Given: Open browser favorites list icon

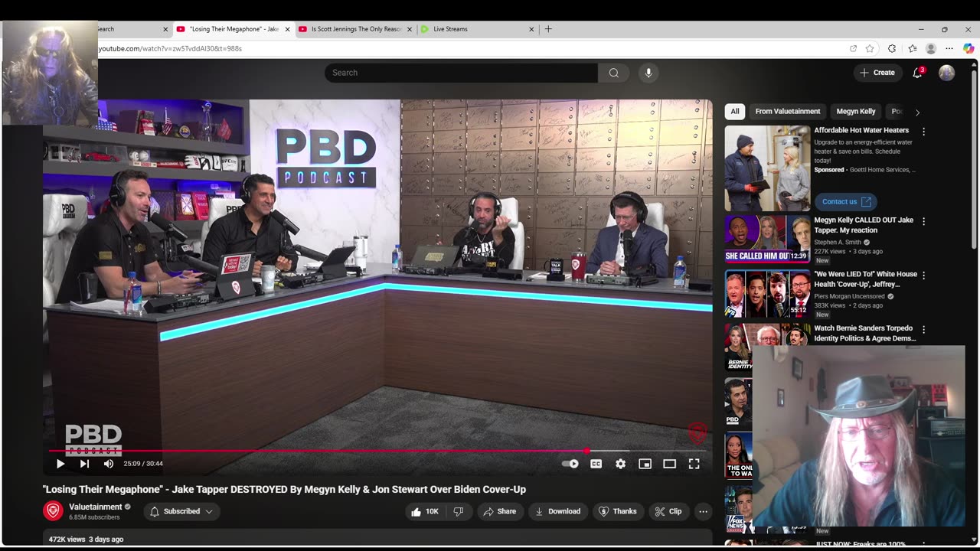Looking at the screenshot, I should point(912,48).
